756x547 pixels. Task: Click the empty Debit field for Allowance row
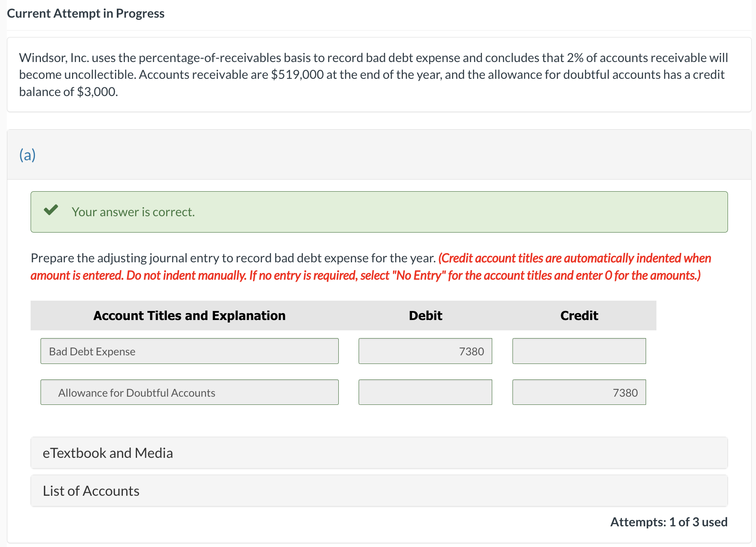click(425, 392)
